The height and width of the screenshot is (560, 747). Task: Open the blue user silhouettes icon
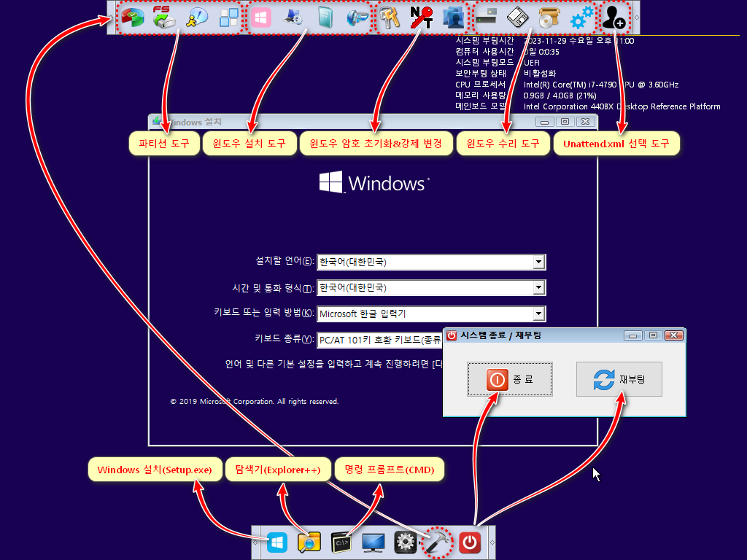pos(454,17)
